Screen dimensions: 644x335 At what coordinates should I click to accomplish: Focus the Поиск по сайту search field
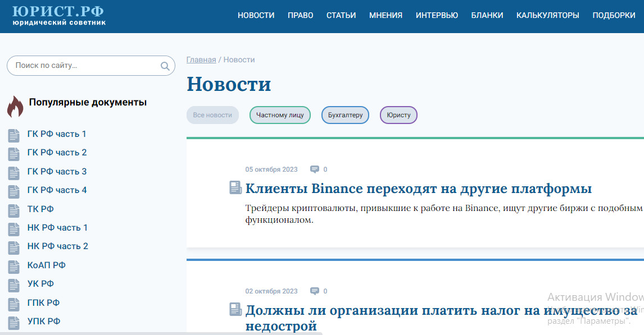pos(91,66)
